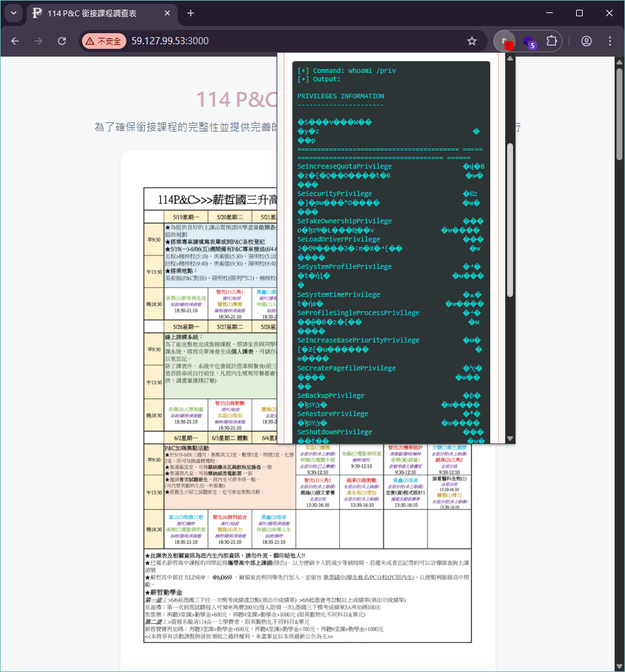Click 'PRIVILEGES INFORMATION' heading in popup

(340, 96)
